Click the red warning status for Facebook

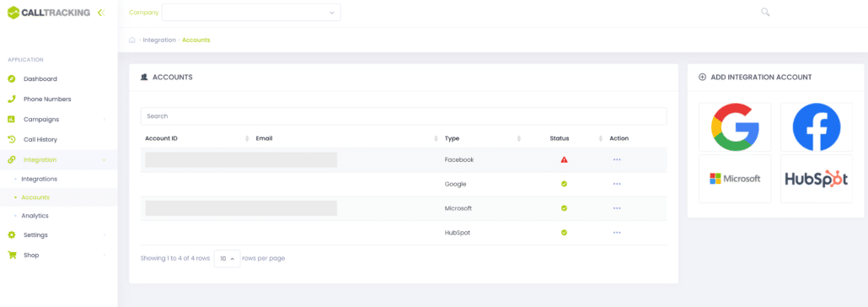(x=564, y=159)
